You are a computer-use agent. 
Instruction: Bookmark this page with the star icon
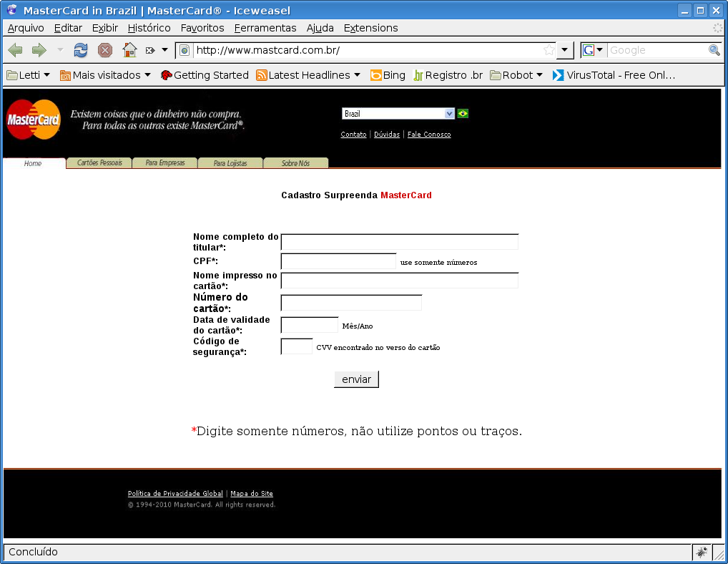[x=549, y=49]
